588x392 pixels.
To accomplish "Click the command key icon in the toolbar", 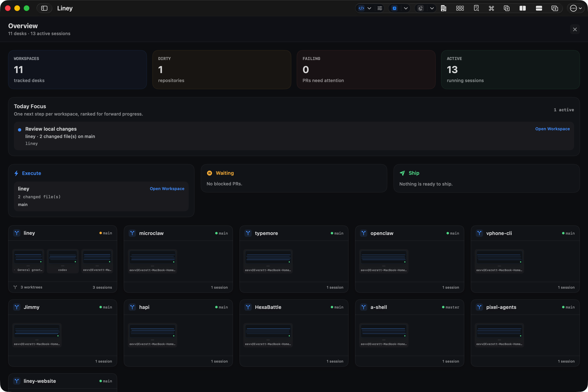I will tap(491, 8).
